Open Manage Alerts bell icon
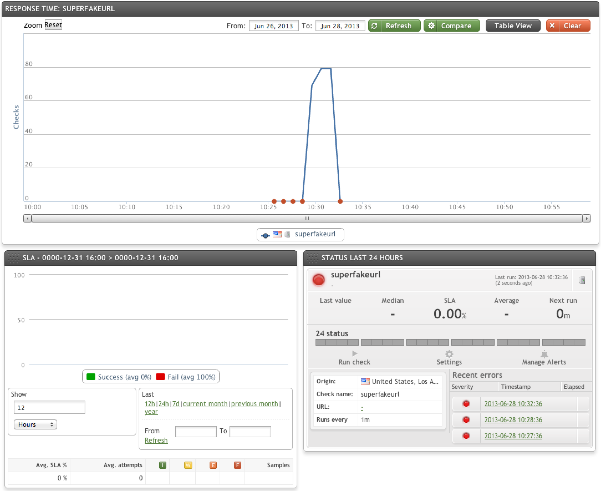This screenshot has width=601, height=491. pyautogui.click(x=544, y=353)
